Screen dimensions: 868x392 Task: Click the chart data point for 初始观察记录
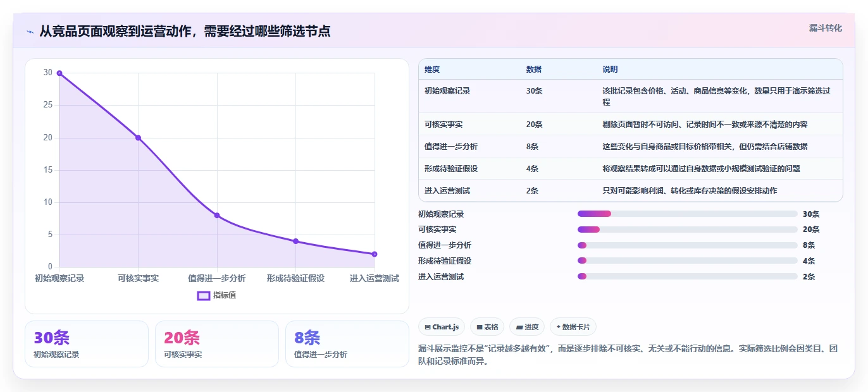(x=59, y=73)
